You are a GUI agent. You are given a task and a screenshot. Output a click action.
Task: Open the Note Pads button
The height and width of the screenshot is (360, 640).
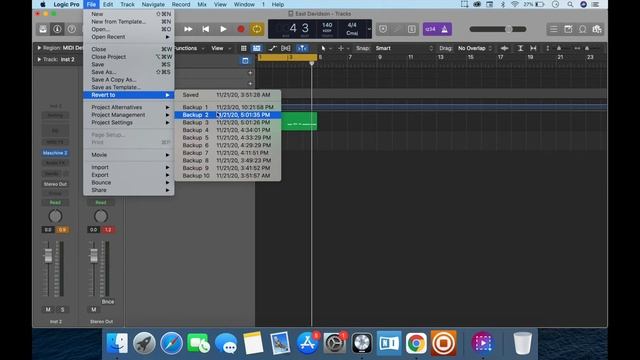click(568, 29)
